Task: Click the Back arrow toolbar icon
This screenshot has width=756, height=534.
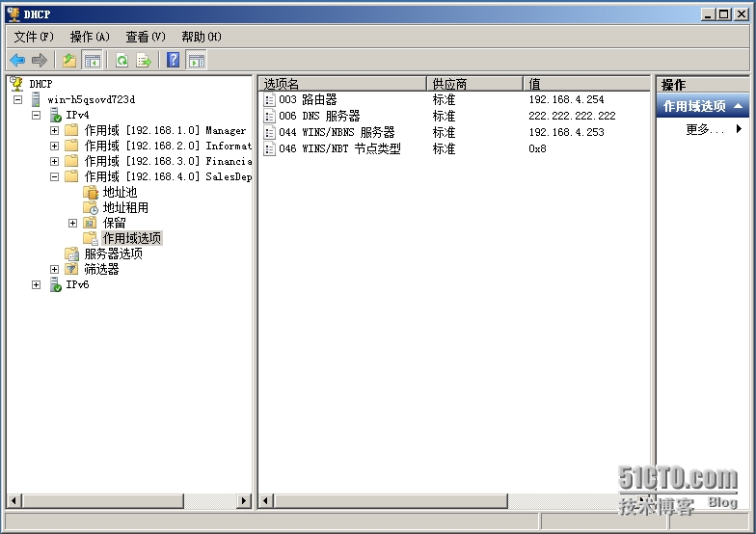Action: (x=17, y=60)
